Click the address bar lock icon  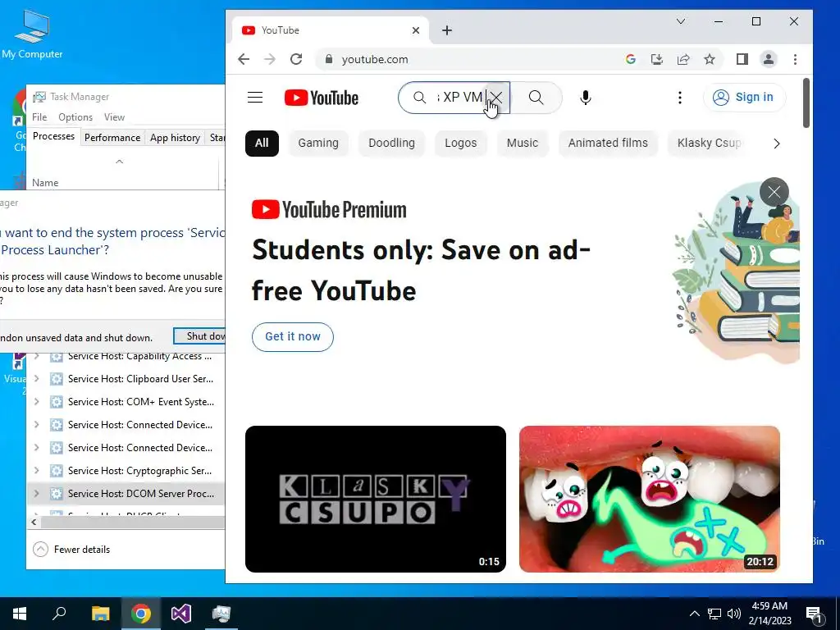point(329,59)
